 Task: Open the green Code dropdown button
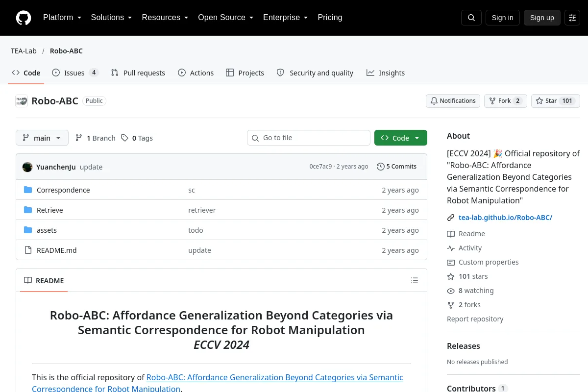tap(401, 138)
